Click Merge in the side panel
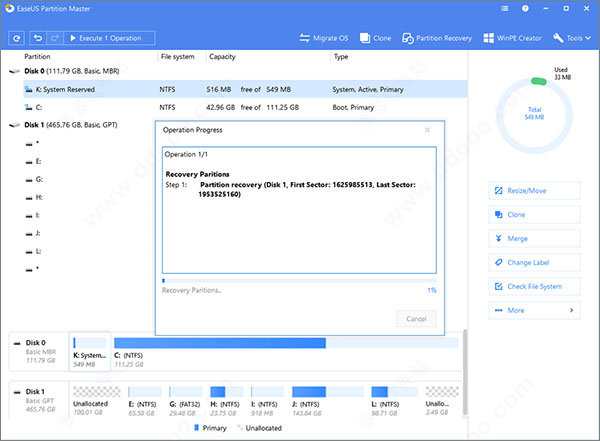Screen dimensions: 600x441 [x=534, y=238]
